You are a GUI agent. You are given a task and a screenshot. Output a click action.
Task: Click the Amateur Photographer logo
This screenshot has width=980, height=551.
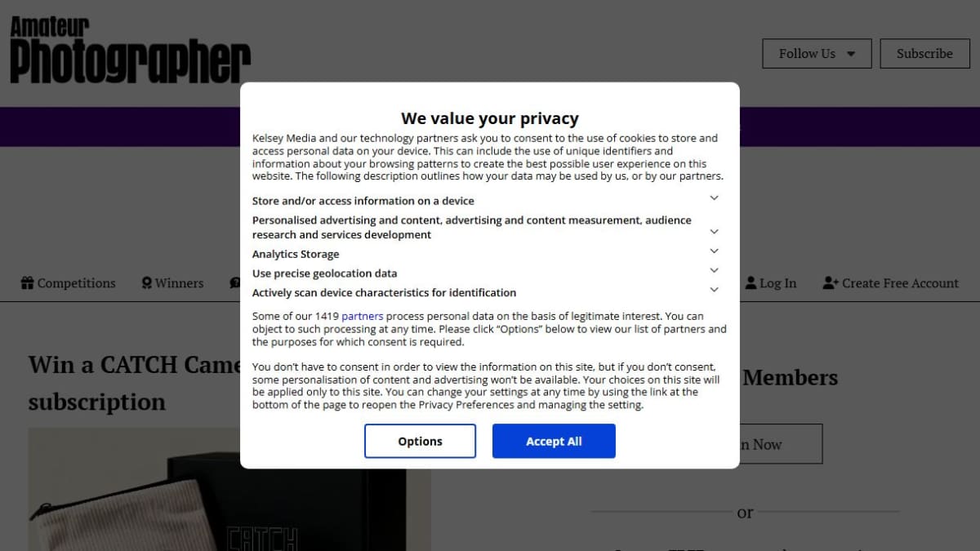tap(130, 51)
